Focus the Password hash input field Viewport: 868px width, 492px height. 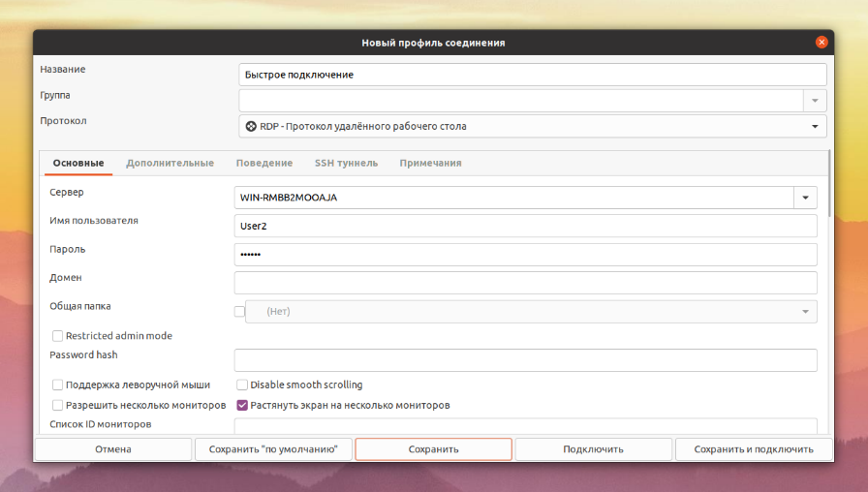pyautogui.click(x=525, y=360)
